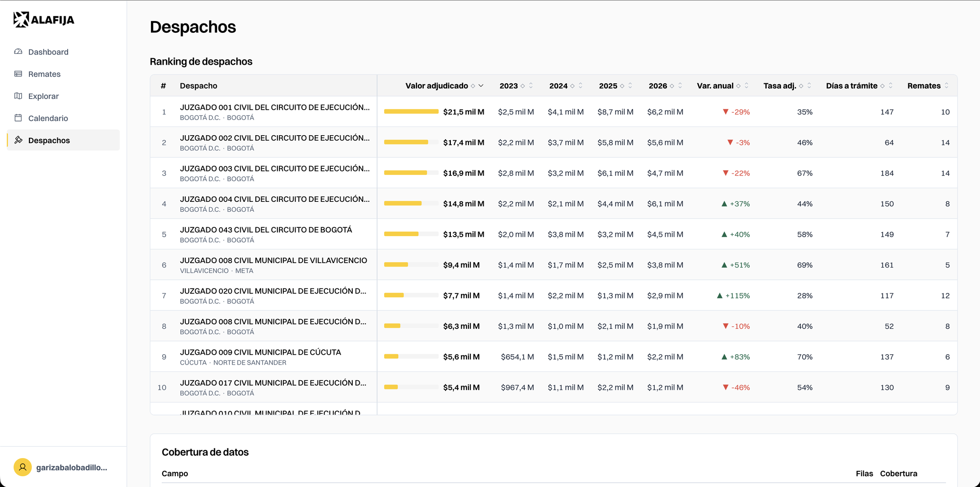The image size is (980, 487).
Task: Toggle sort arrows on the 2024 column
Action: pos(581,86)
